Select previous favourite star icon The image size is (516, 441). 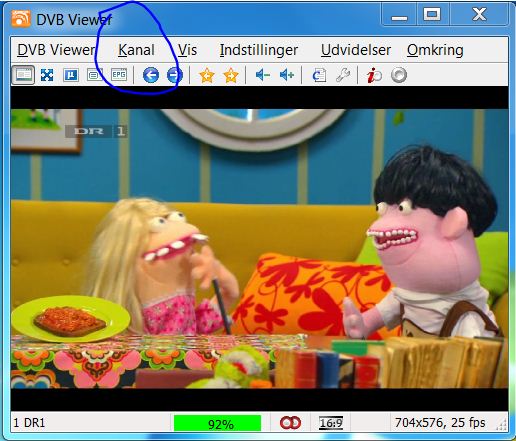pyautogui.click(x=207, y=75)
